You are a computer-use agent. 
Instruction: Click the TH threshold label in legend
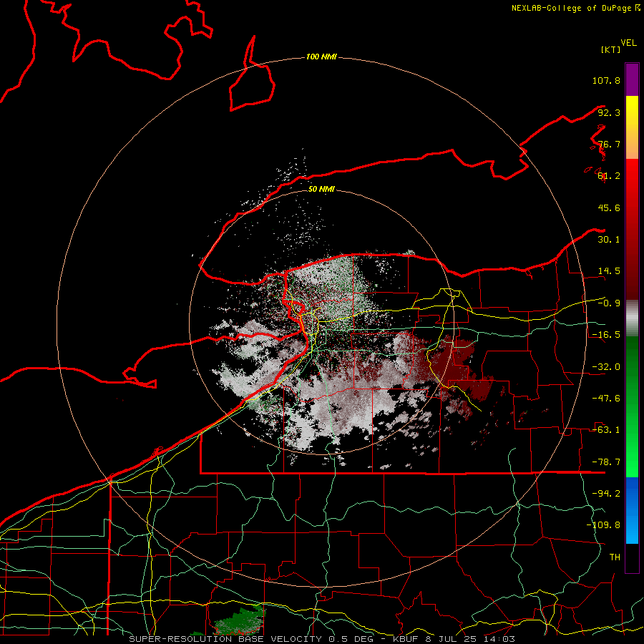coord(615,557)
